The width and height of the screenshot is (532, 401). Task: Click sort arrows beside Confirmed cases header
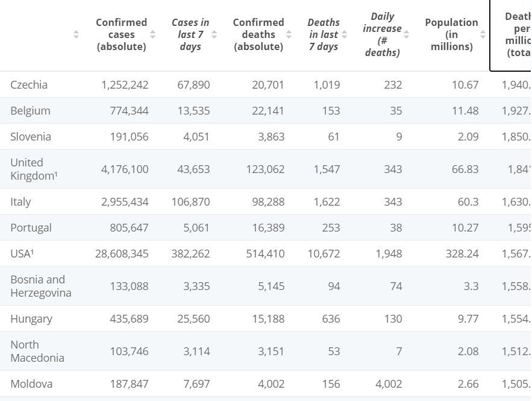[152, 35]
